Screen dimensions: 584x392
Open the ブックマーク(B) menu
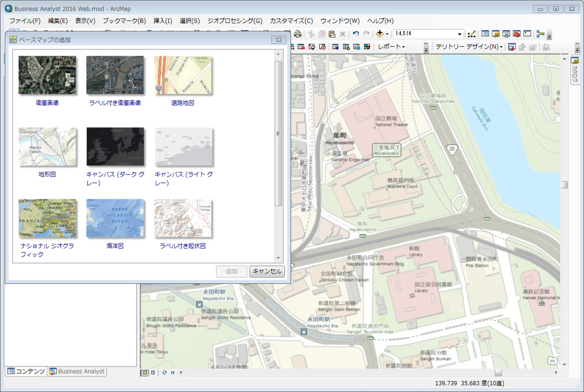(125, 21)
